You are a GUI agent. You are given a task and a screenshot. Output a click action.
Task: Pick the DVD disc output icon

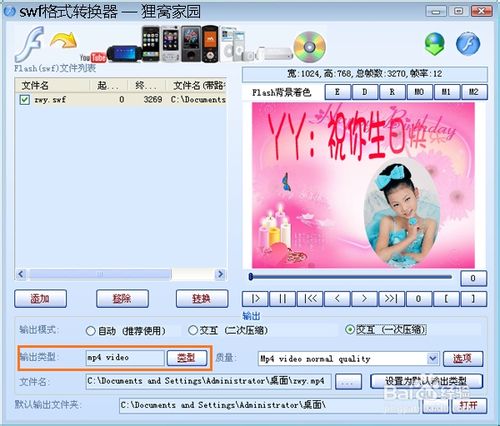(310, 47)
